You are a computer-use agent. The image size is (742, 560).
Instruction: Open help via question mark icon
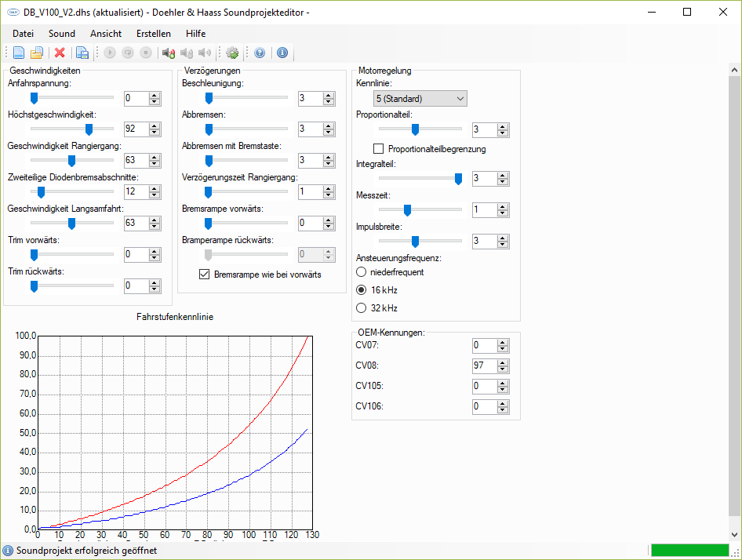[260, 53]
